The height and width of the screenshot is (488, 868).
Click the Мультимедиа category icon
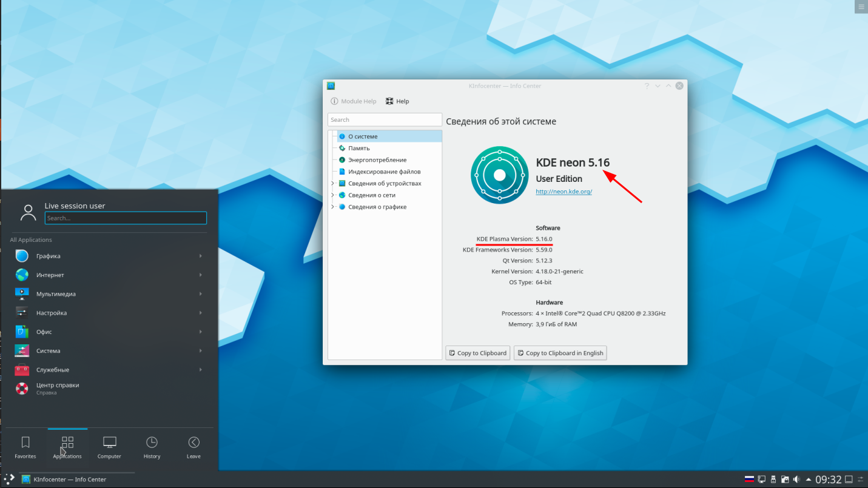coord(21,293)
